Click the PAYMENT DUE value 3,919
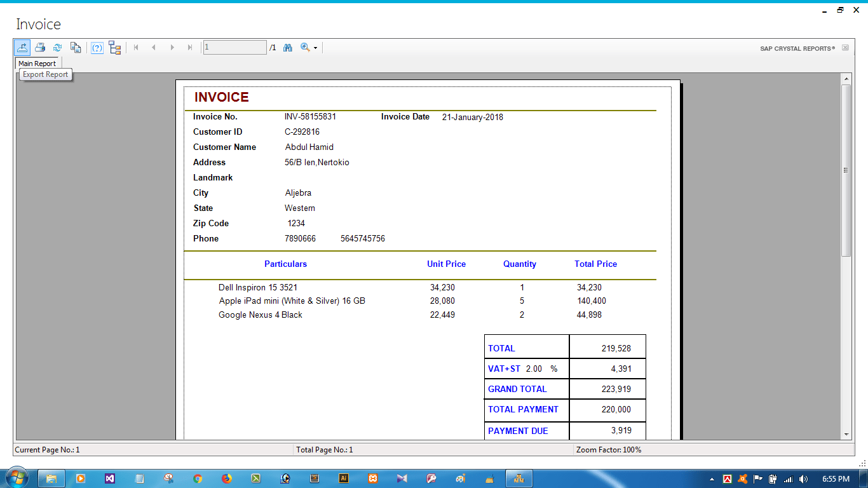Viewport: 868px width, 488px height. (x=621, y=431)
